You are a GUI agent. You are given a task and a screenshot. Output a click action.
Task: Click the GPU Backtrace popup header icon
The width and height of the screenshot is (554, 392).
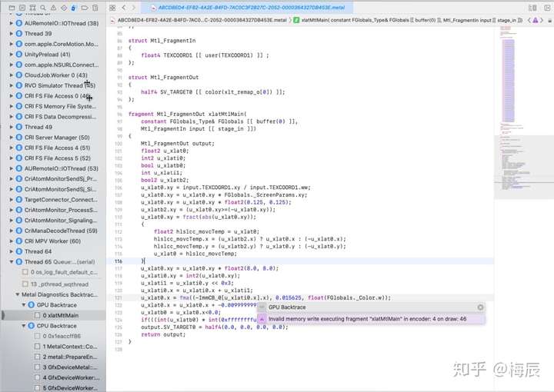point(262,307)
